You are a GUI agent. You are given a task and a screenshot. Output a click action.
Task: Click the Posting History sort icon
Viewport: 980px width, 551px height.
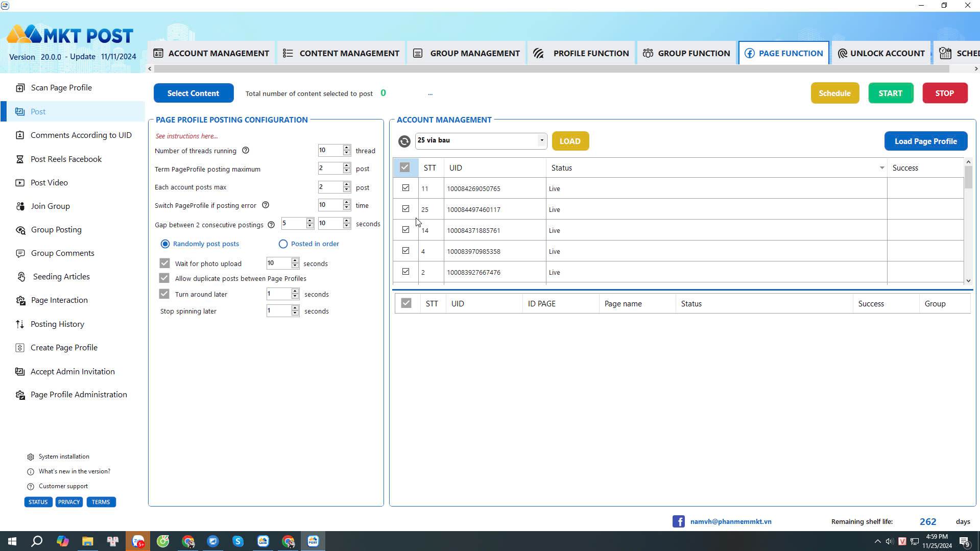point(20,324)
